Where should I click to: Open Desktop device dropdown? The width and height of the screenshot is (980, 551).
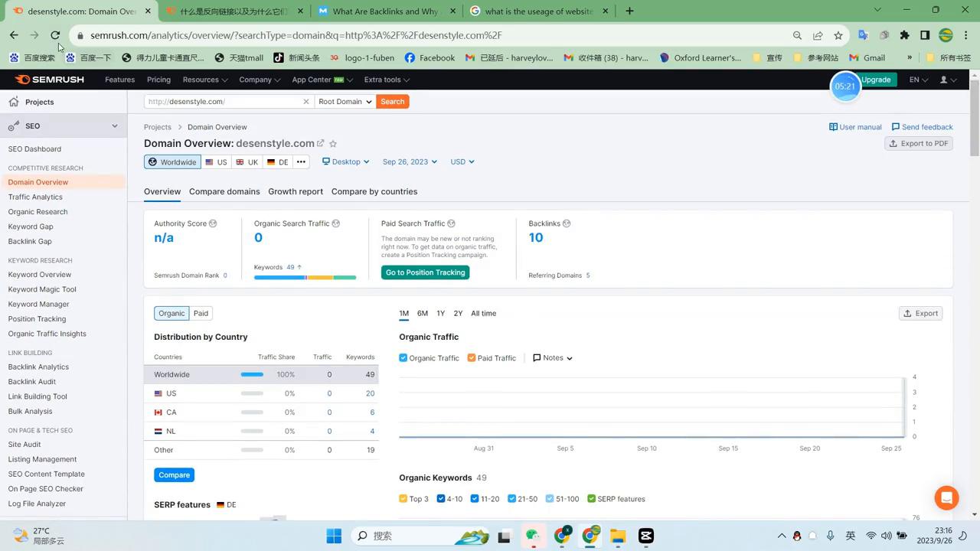coord(346,161)
